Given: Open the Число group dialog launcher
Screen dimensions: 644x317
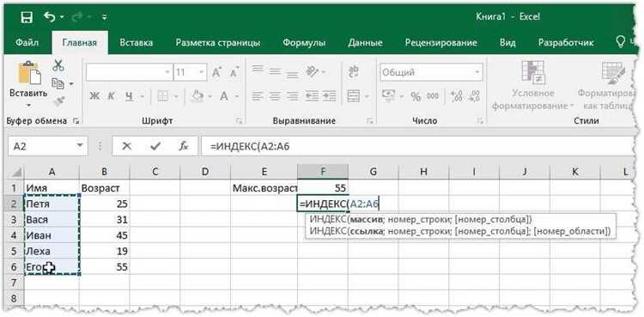Looking at the screenshot, I should [x=479, y=121].
